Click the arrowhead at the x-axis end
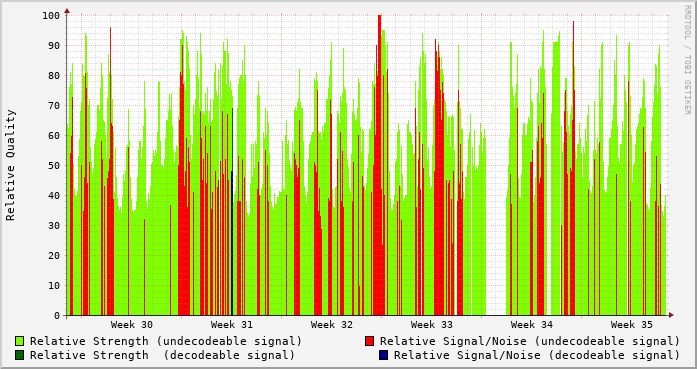This screenshot has width=697, height=369. click(671, 315)
